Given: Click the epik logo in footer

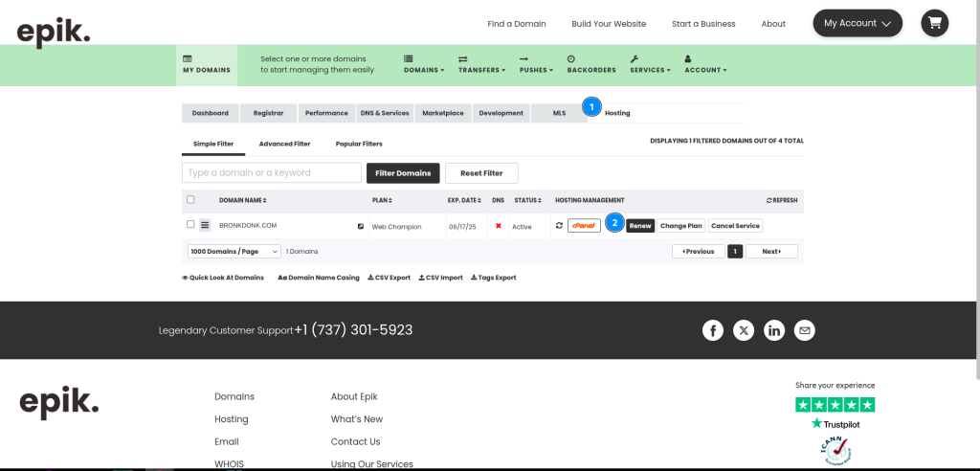Looking at the screenshot, I should (x=58, y=402).
